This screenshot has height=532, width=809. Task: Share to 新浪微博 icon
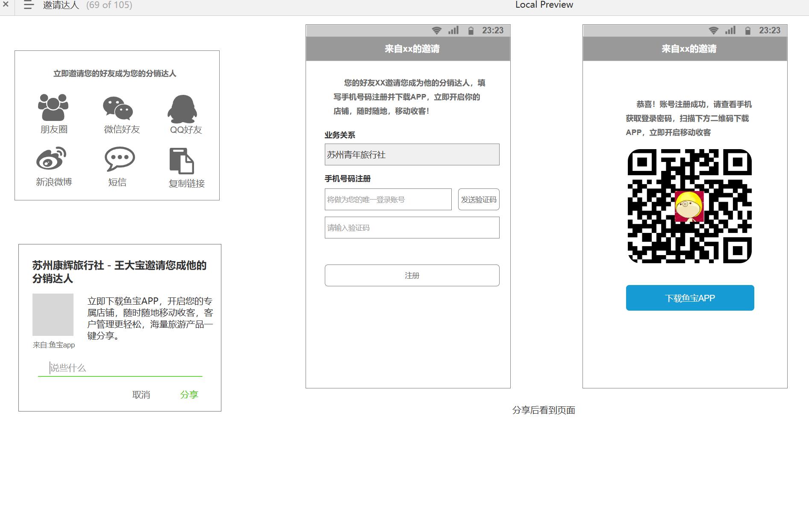click(51, 158)
